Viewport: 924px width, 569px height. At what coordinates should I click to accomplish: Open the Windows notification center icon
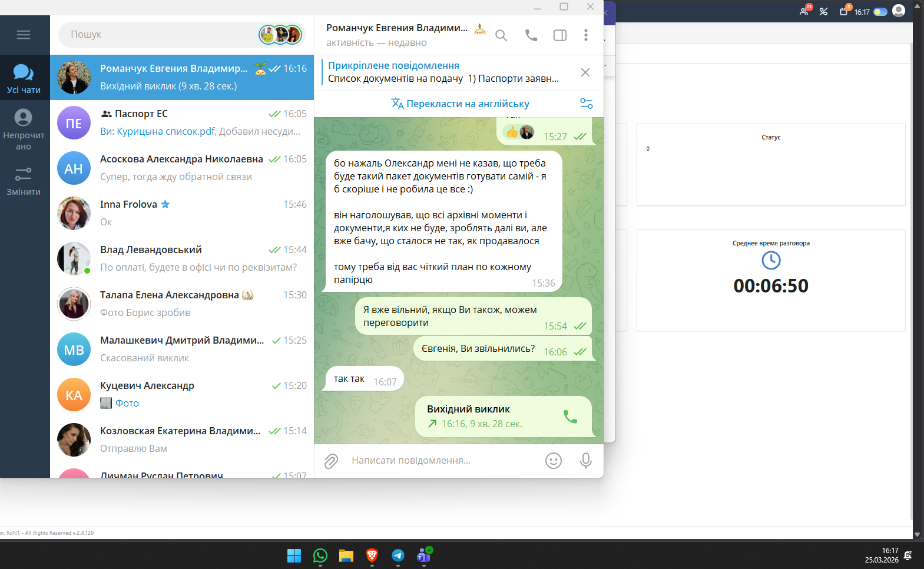point(908,555)
